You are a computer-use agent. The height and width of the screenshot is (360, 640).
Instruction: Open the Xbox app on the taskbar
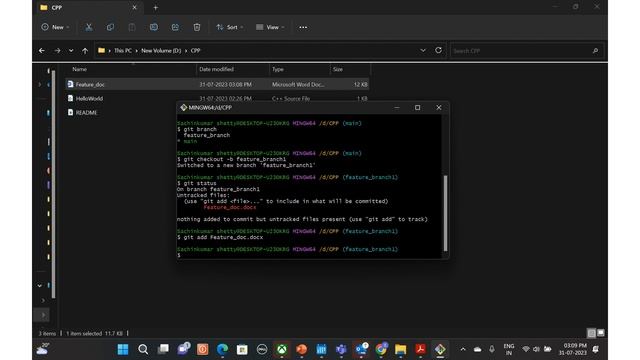pos(282,349)
